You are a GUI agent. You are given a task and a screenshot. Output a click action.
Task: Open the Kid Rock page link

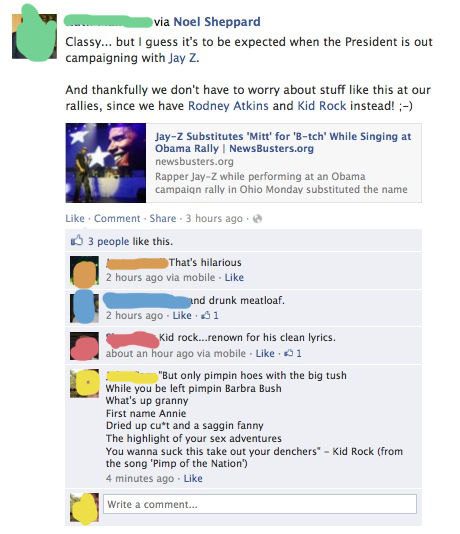(322, 106)
